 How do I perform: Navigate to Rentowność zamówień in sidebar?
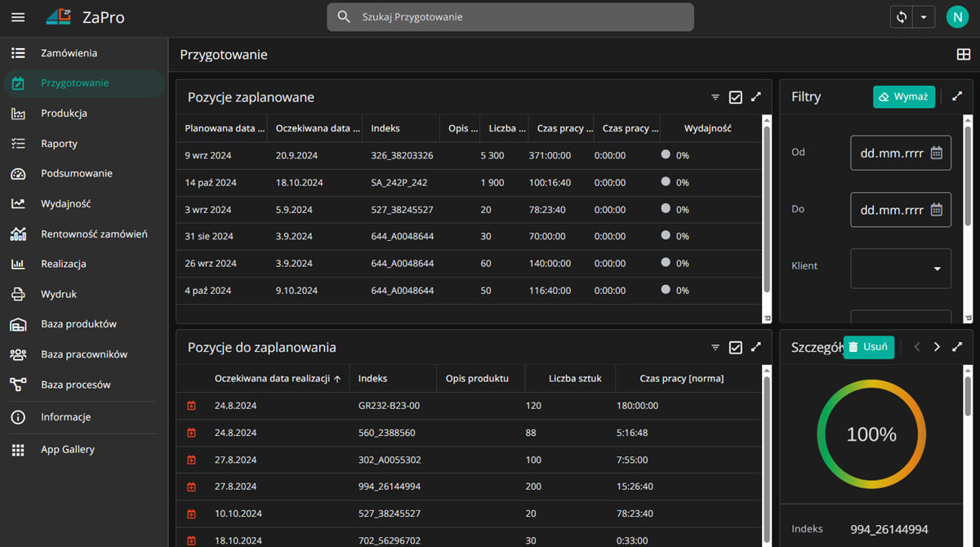[x=94, y=234]
